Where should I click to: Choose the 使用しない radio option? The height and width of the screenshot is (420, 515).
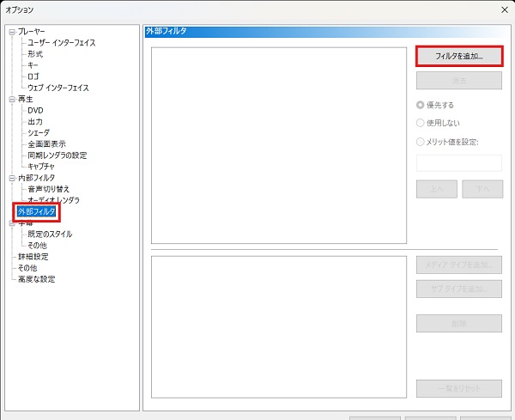(421, 123)
